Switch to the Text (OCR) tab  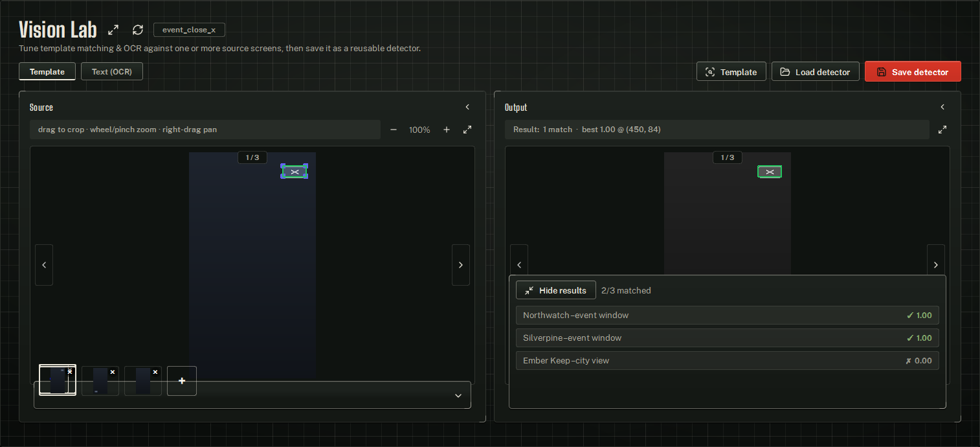coord(112,71)
